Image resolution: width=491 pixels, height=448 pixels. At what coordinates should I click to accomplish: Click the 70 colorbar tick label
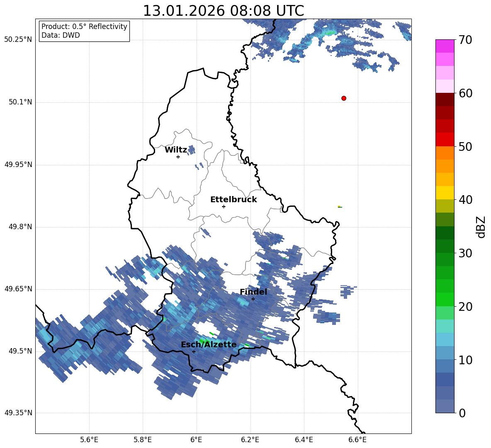tap(465, 40)
